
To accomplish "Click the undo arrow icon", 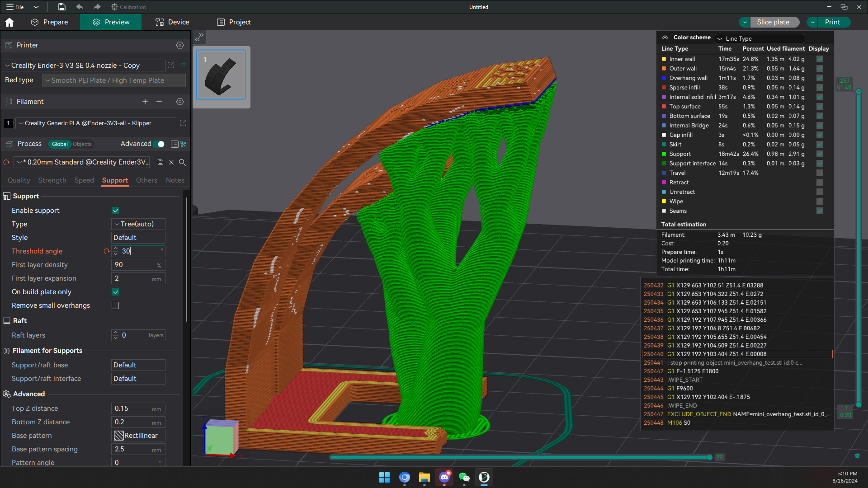I will coord(80,7).
